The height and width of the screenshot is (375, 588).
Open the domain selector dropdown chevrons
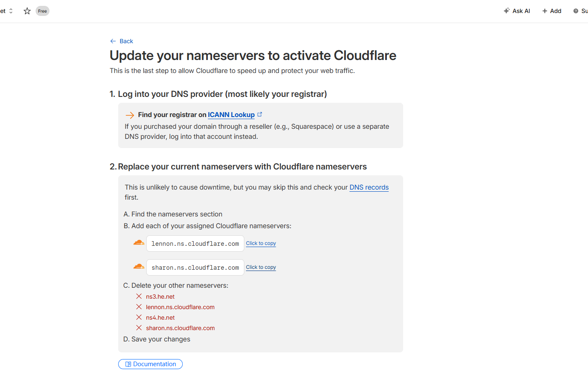click(x=11, y=11)
